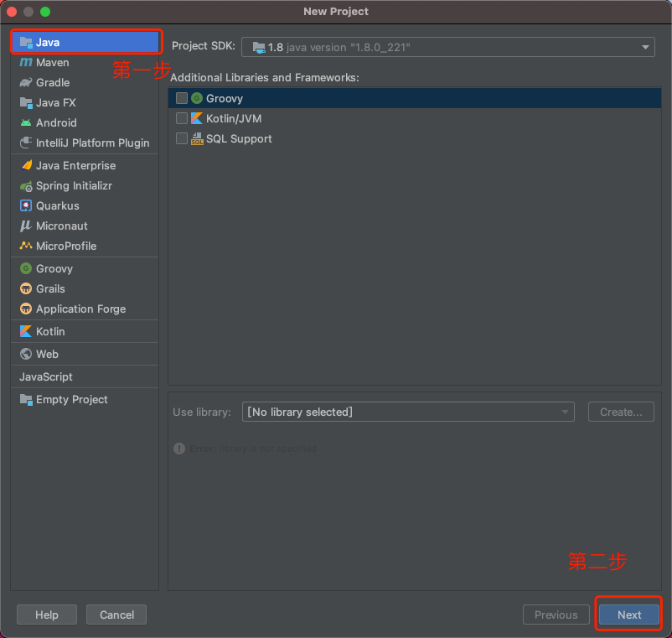Choose the Gradle elephant icon

click(26, 83)
